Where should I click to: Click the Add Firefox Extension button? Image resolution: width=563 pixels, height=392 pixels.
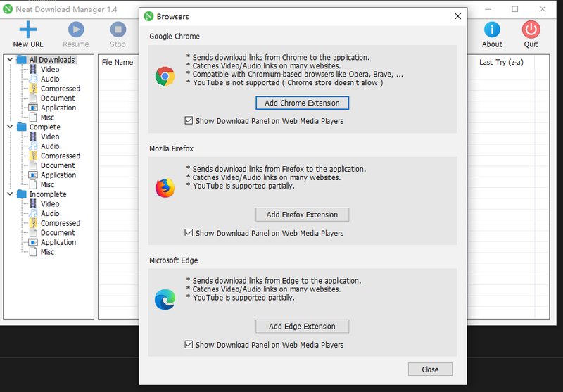(x=302, y=215)
